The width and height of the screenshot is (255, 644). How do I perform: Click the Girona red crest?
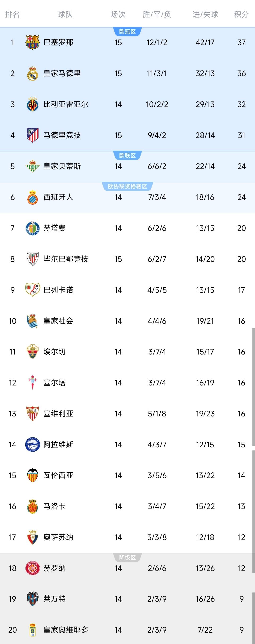pos(33,568)
